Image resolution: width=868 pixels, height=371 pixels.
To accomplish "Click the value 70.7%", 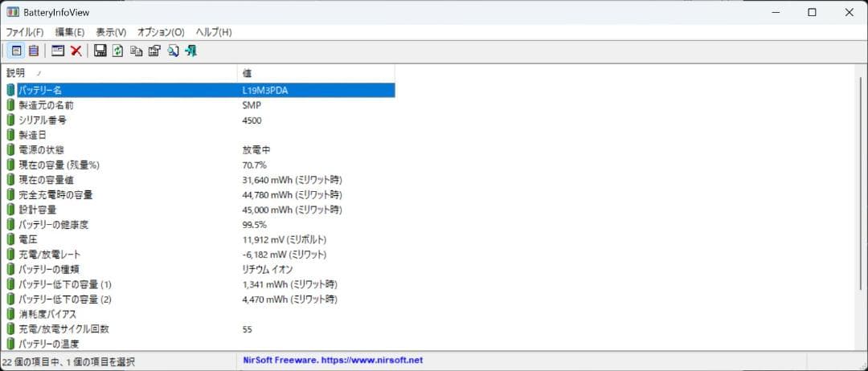I will point(255,165).
